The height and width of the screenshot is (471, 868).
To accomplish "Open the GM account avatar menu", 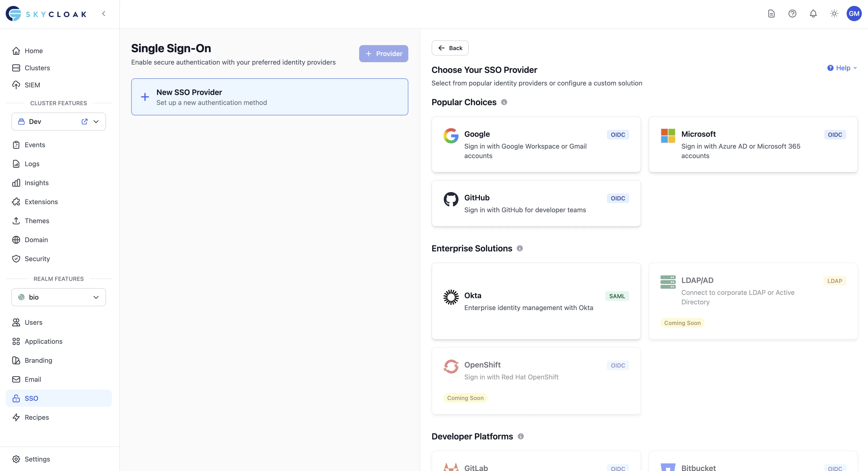I will (x=854, y=14).
